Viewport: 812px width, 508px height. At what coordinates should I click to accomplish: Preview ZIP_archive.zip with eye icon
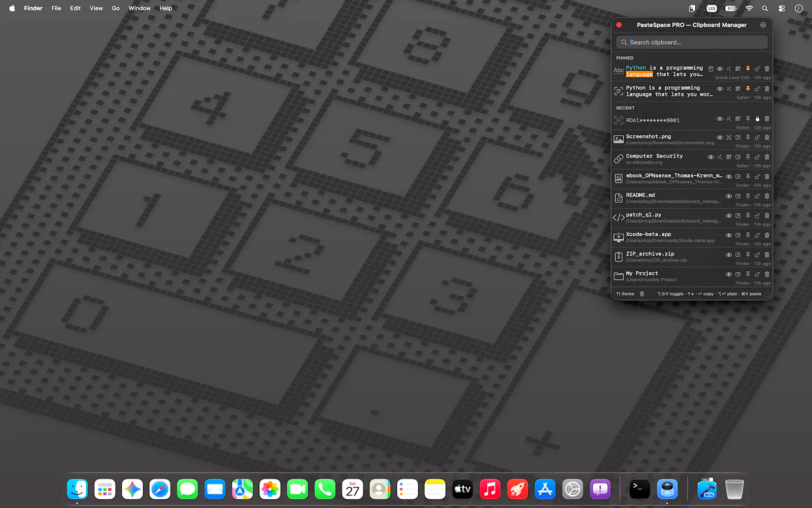[729, 255]
